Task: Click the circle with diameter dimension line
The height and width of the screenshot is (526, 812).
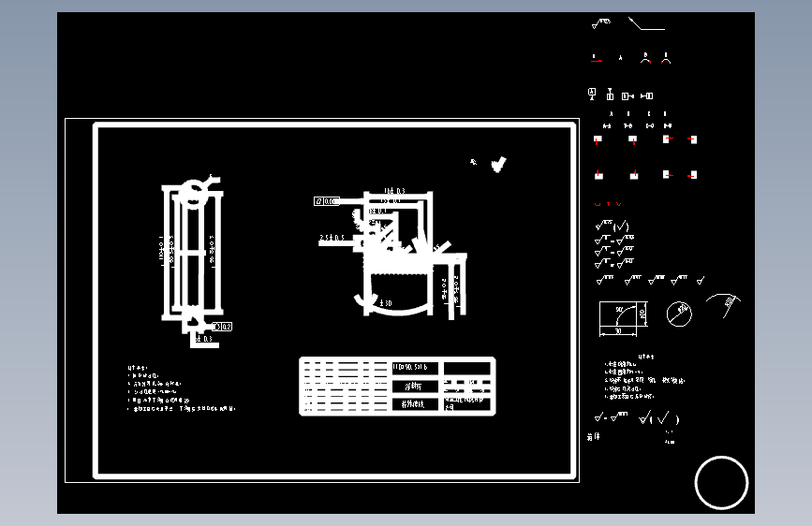Action: pyautogui.click(x=679, y=314)
